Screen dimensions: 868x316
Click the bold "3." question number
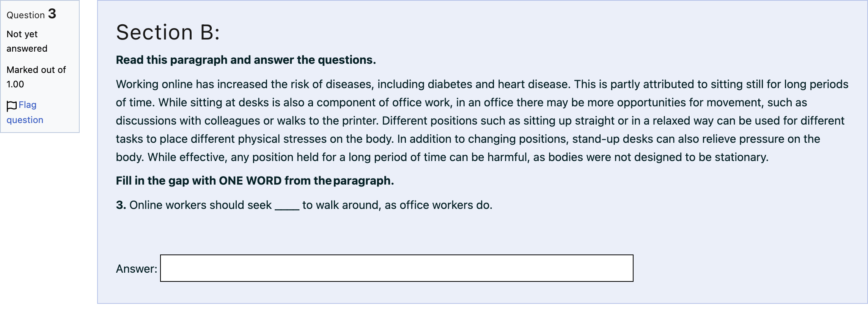(121, 205)
